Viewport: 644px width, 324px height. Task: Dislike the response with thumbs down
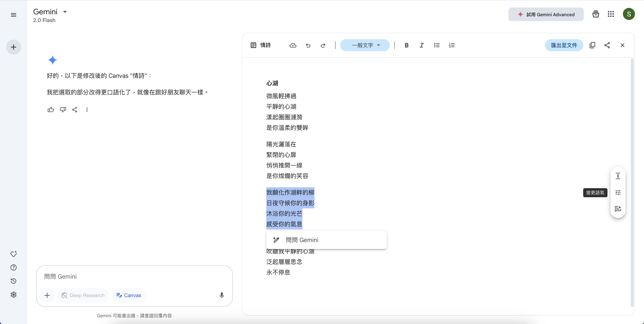63,109
